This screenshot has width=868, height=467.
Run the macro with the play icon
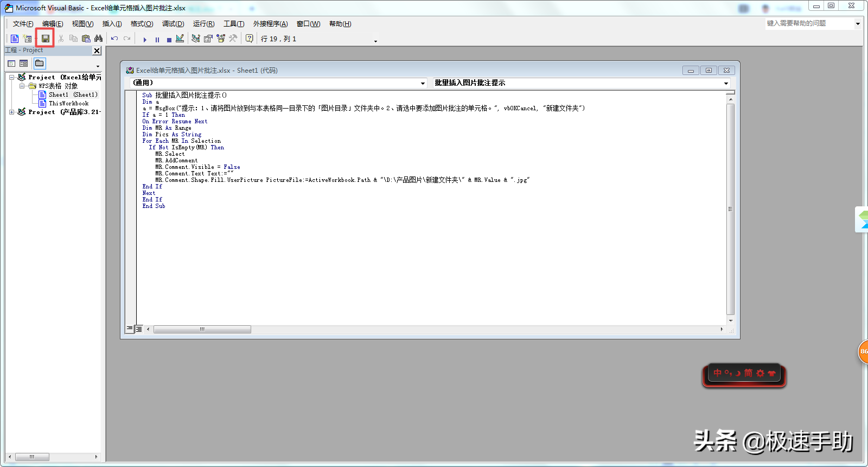coord(145,39)
